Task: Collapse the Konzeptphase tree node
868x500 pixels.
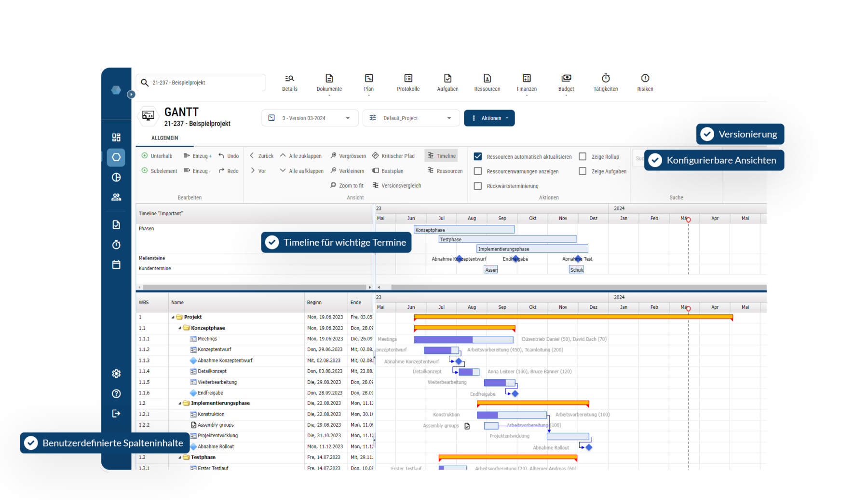Action: [180, 328]
